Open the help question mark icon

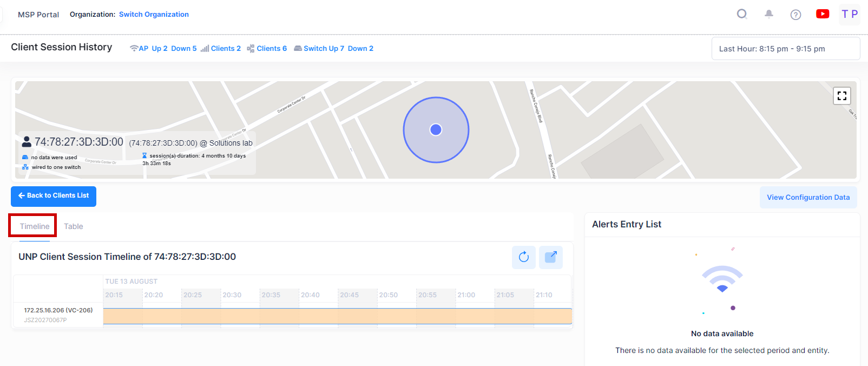point(795,15)
